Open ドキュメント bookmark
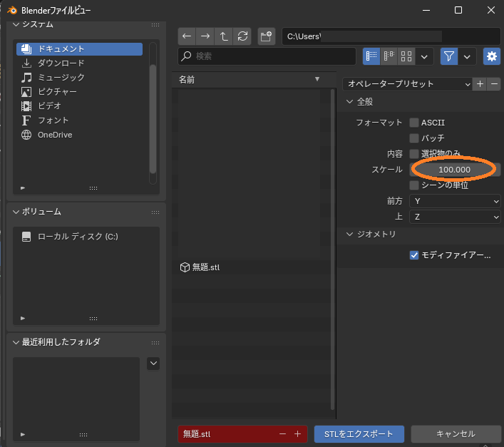 [x=79, y=49]
